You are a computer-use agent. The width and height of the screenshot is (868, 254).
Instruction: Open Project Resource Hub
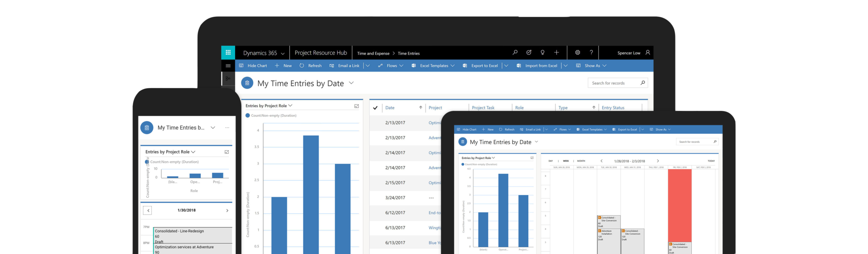(320, 53)
